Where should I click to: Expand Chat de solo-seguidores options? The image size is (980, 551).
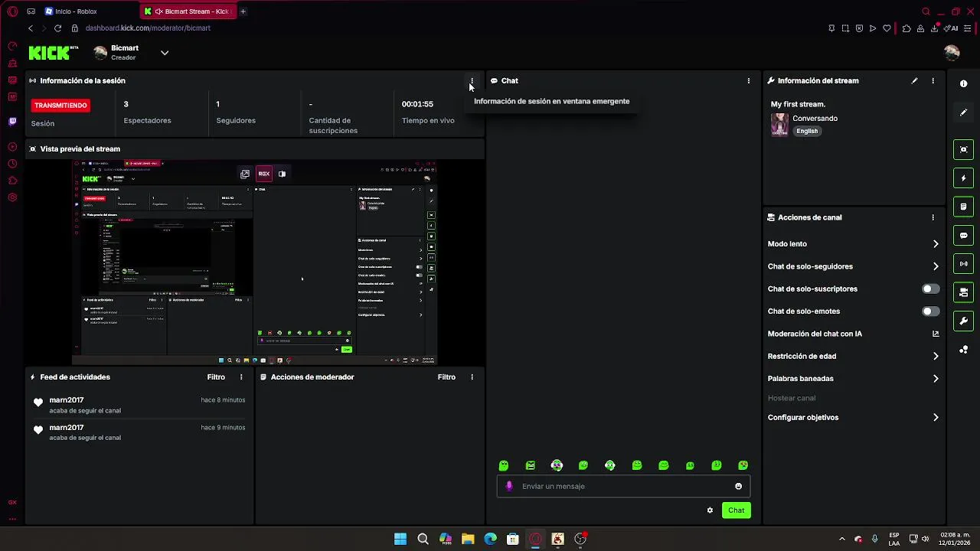coord(936,266)
